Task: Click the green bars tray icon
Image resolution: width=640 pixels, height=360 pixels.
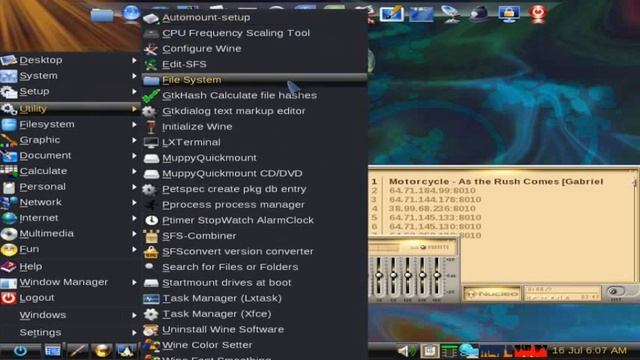Action: tap(449, 351)
